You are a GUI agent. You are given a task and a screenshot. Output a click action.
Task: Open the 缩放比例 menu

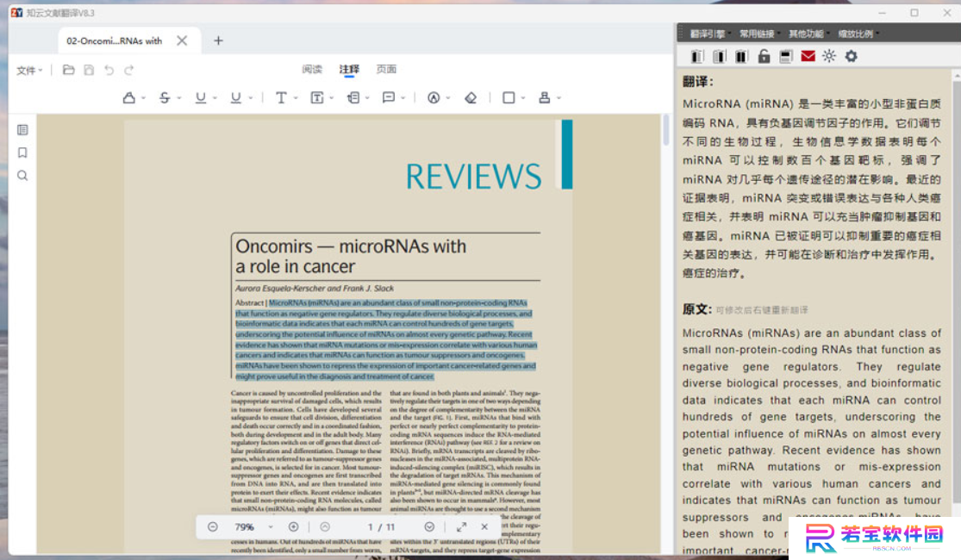point(858,34)
